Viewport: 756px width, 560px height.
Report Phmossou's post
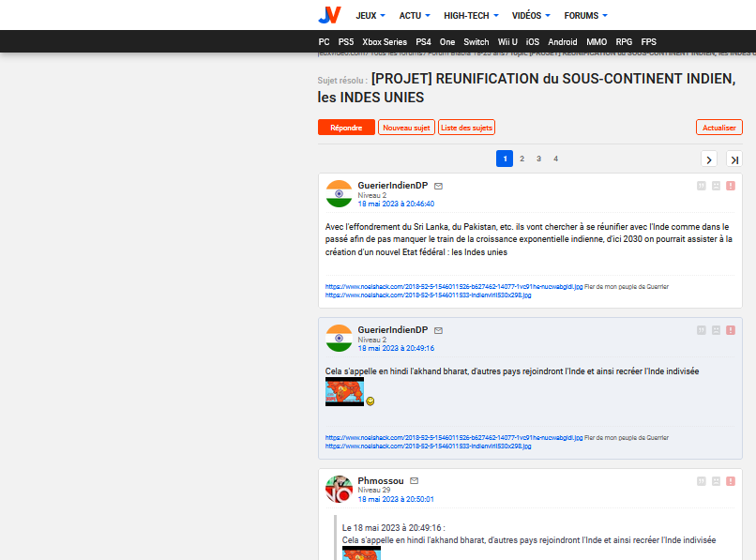click(x=731, y=481)
